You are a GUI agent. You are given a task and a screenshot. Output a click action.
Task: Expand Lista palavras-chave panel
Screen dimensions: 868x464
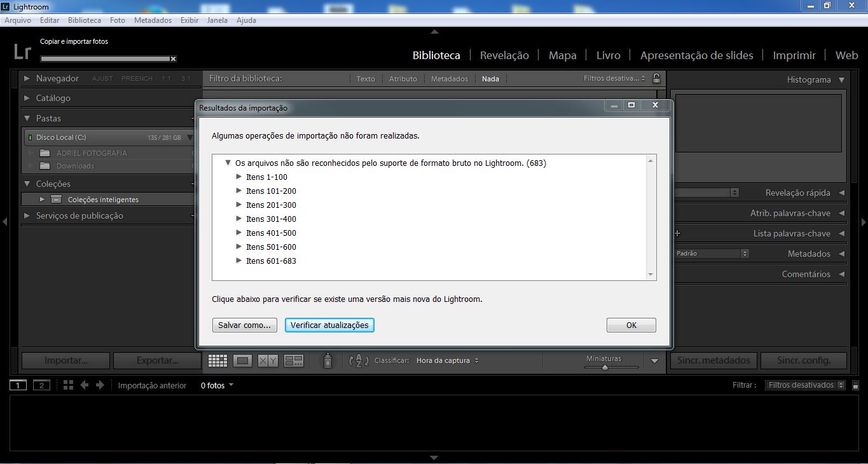(x=841, y=233)
